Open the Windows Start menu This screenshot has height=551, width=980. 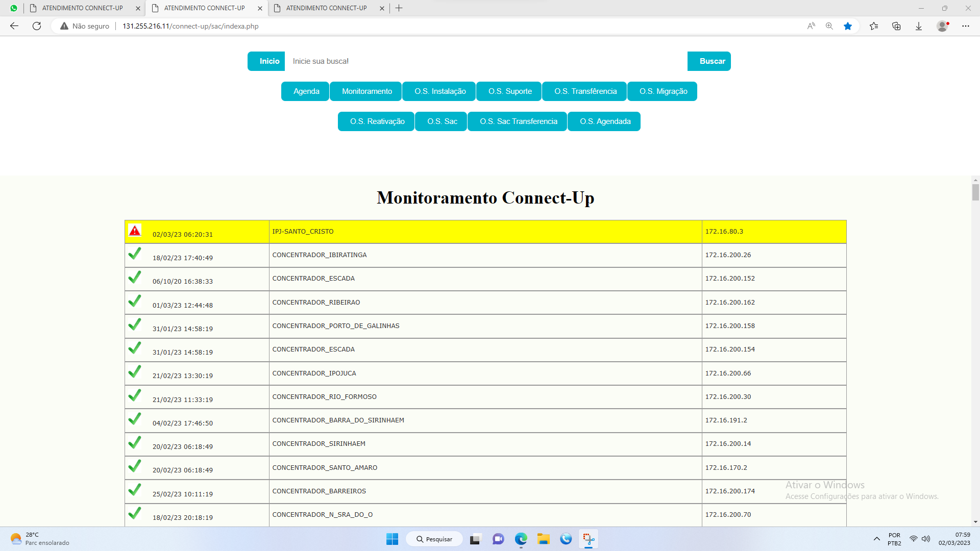[392, 539]
